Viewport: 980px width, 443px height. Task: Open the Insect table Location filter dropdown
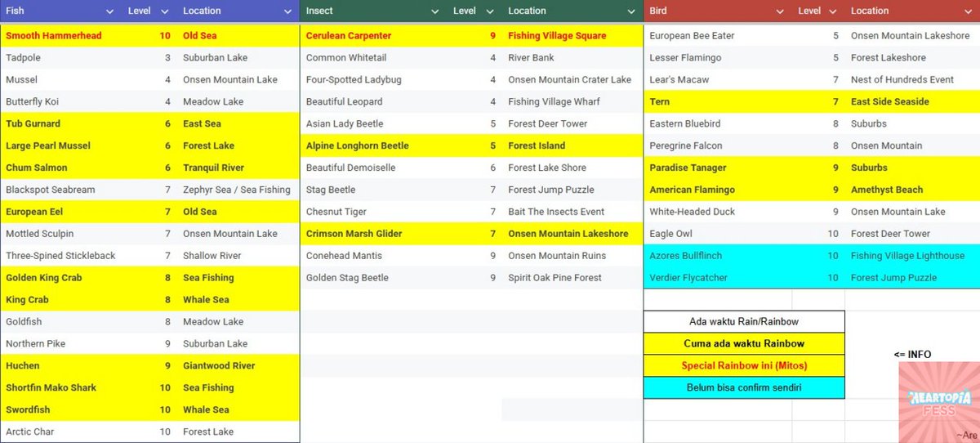point(631,11)
